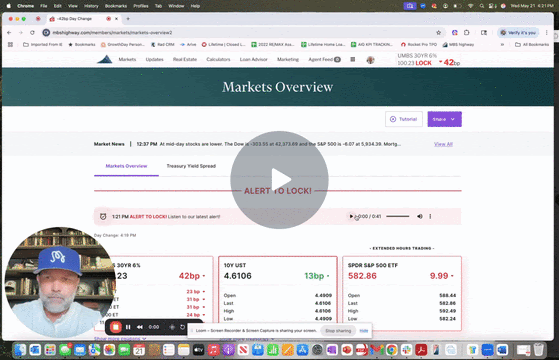The image size is (559, 360).
Task: Click Stop sharing in the Loom bar
Action: tap(338, 331)
